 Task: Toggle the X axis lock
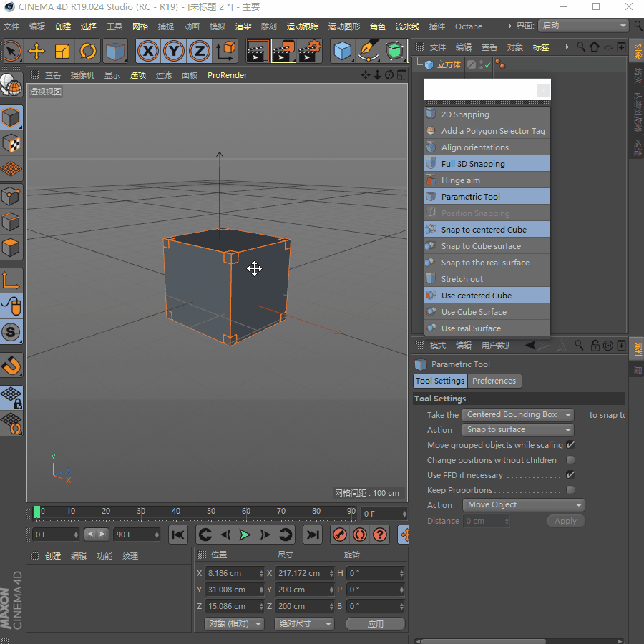[x=148, y=51]
